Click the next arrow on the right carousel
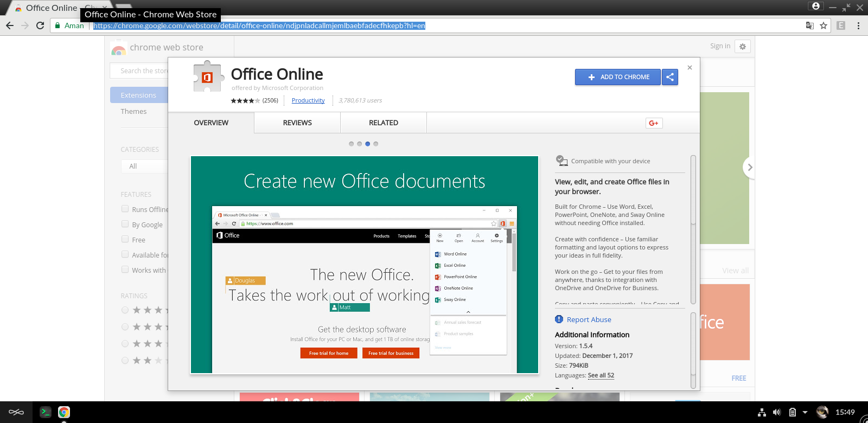This screenshot has width=868, height=423. coord(750,167)
